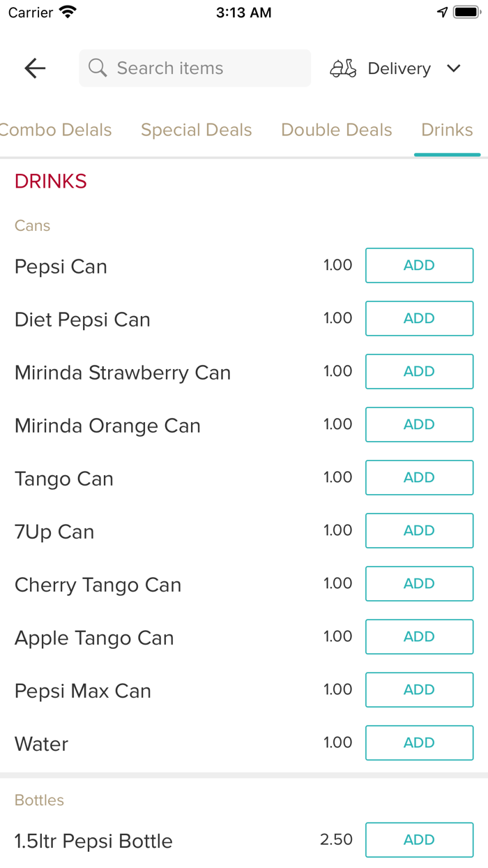Tap the back arrow icon
Image resolution: width=488 pixels, height=868 pixels.
(35, 68)
